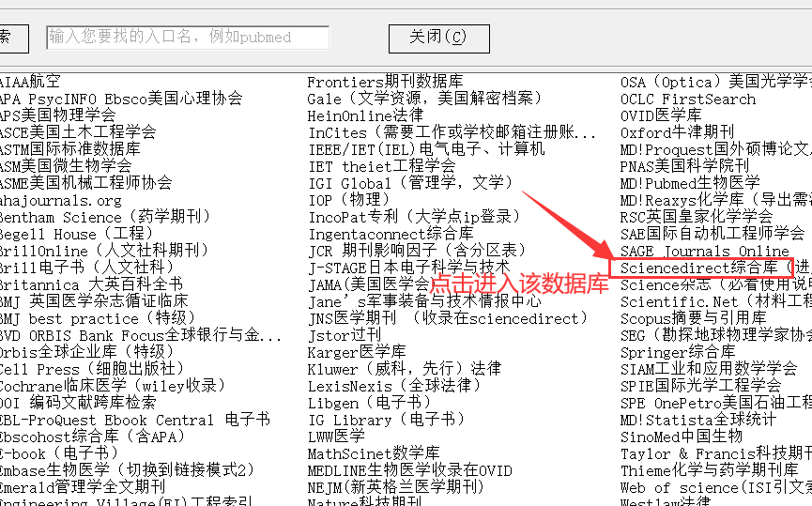Open Scopus摘要与引用库
This screenshot has width=812, height=506.
coord(694,318)
